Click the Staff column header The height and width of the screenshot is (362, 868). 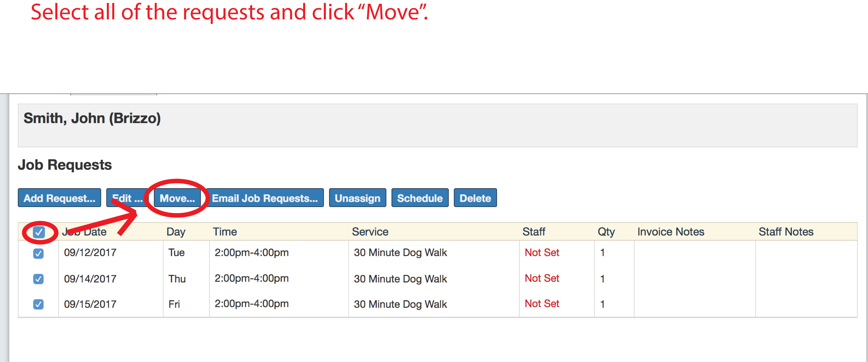pyautogui.click(x=534, y=232)
